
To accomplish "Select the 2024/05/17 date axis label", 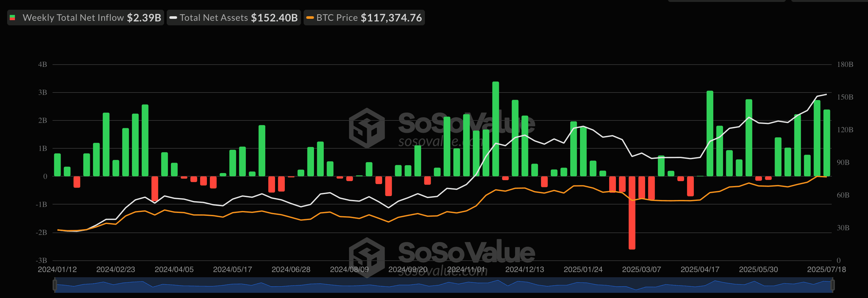I will point(233,269).
